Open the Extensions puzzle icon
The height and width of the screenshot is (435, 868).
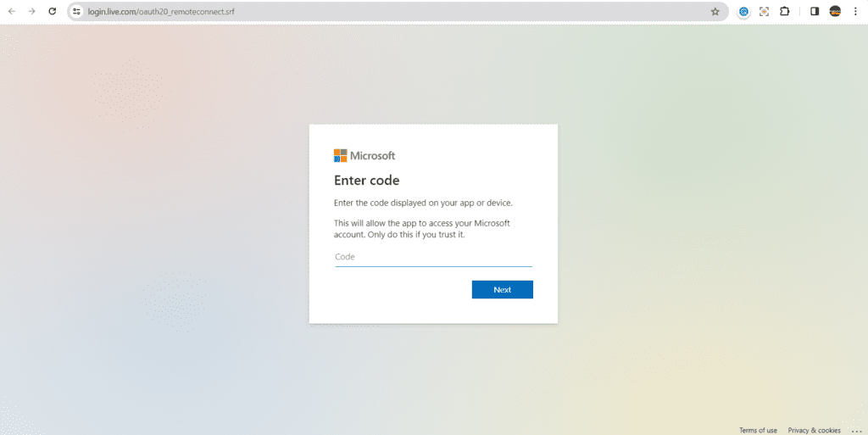(784, 12)
